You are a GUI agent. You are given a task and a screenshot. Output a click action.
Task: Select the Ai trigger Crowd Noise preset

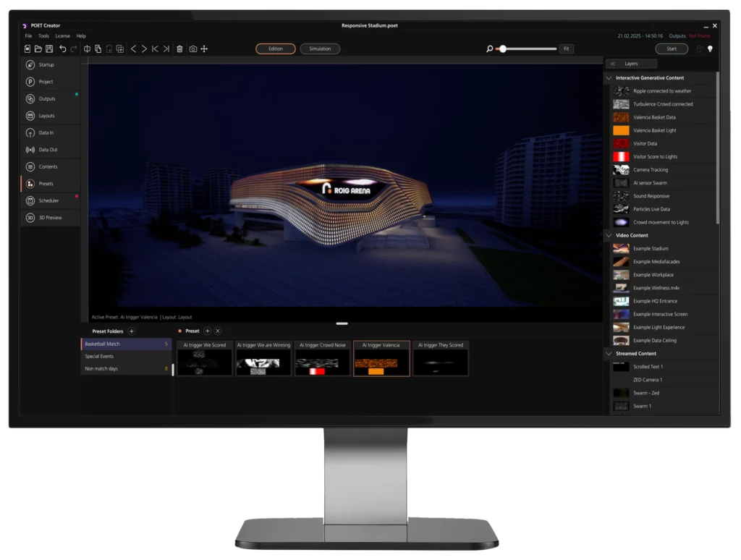[322, 359]
